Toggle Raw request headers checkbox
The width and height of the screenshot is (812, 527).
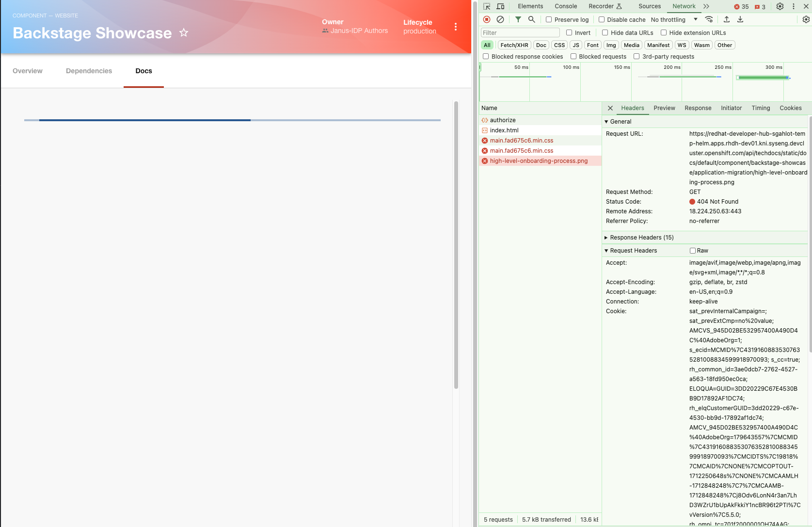click(x=693, y=251)
